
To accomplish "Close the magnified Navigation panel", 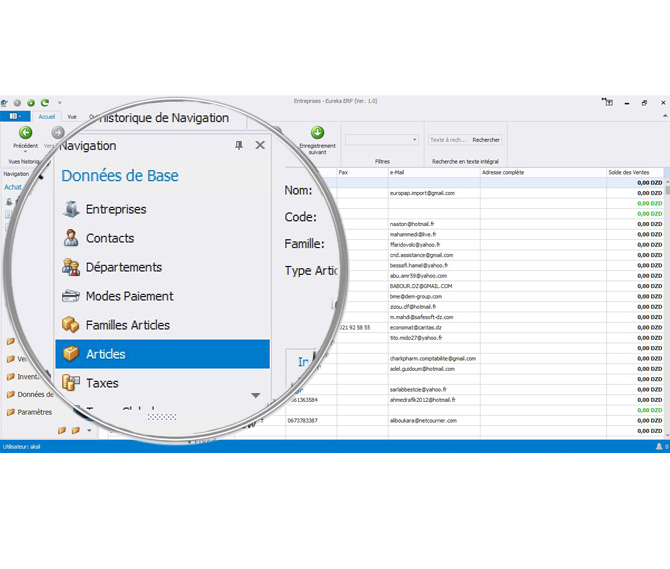I will click(x=260, y=145).
